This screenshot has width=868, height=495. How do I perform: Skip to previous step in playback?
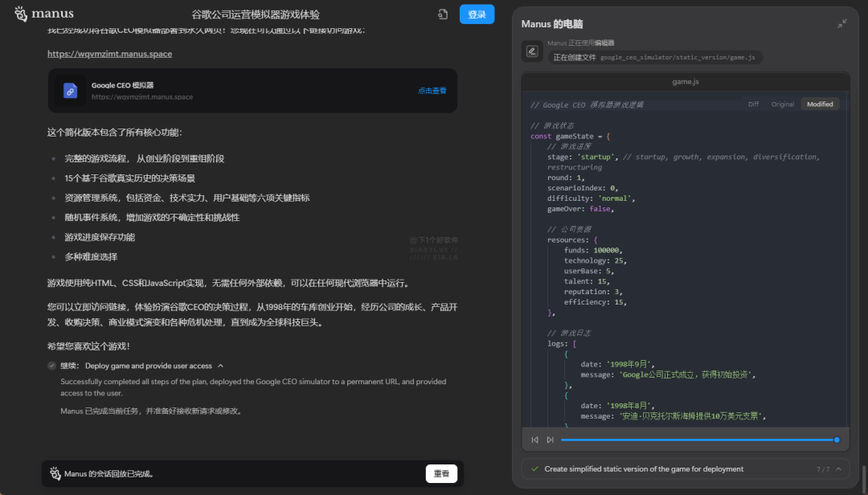pyautogui.click(x=535, y=440)
